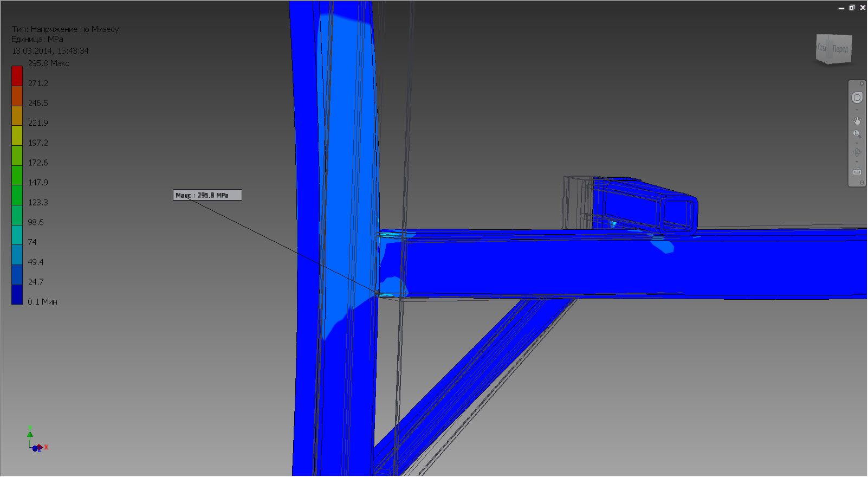Select the Макс.: 295.8 MPa probe label
The width and height of the screenshot is (868, 477).
[x=208, y=195]
